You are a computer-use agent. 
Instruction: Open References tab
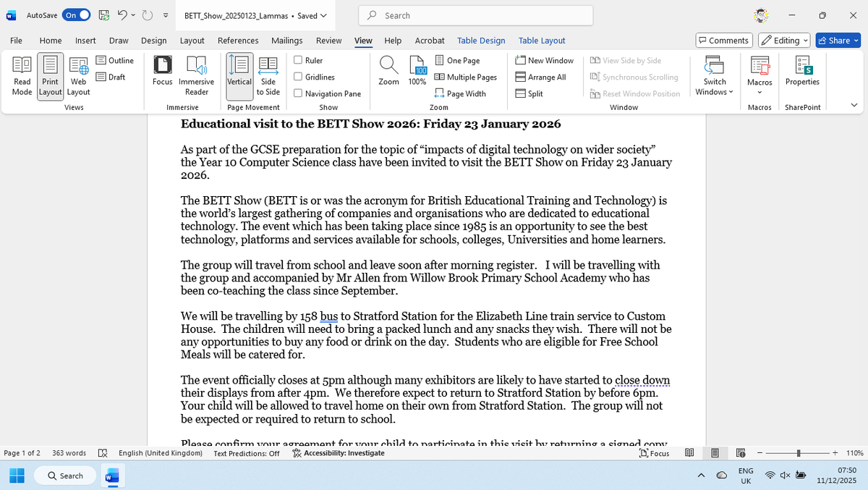click(238, 41)
